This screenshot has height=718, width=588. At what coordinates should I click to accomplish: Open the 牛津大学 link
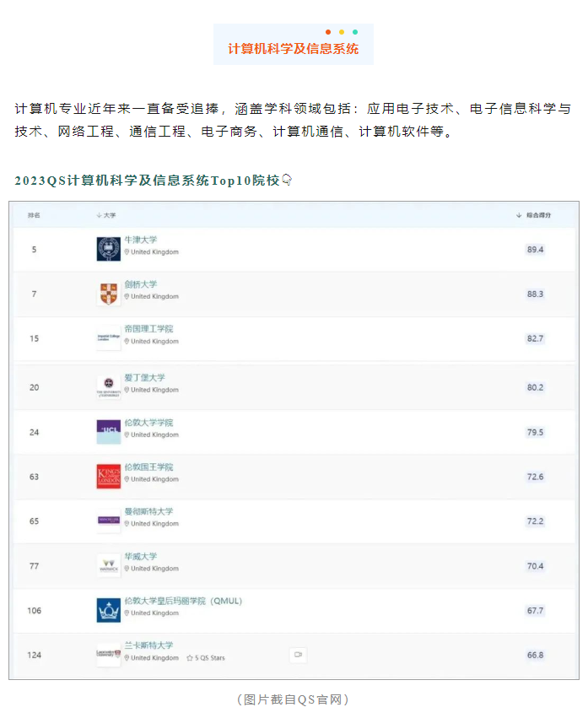[x=141, y=240]
